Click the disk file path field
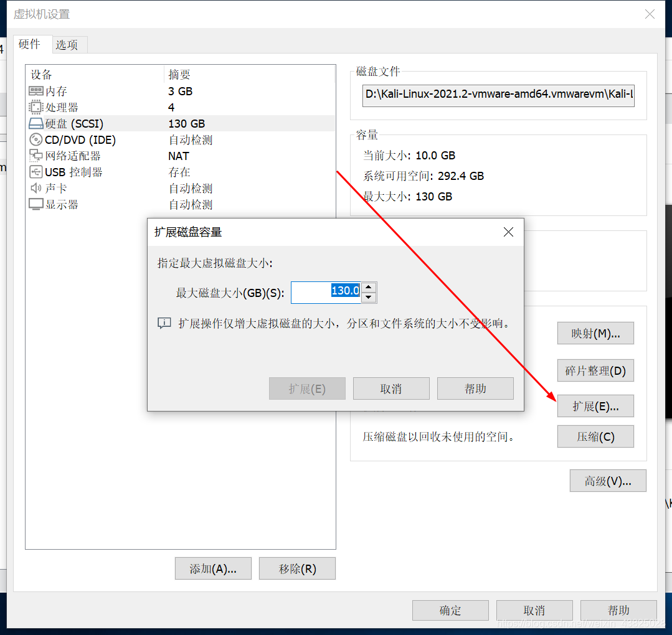Image resolution: width=672 pixels, height=635 pixels. coord(498,95)
